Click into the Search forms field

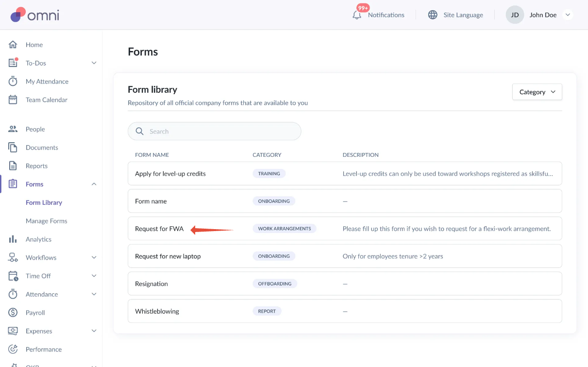(x=214, y=131)
